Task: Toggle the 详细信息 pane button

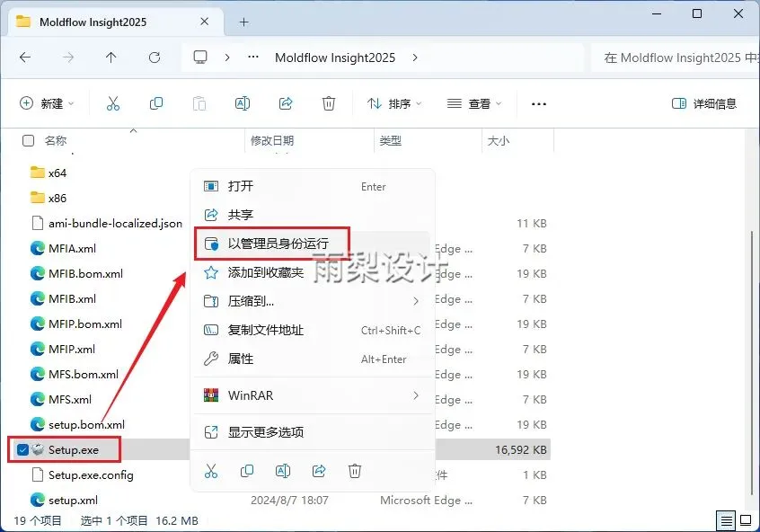Action: coord(704,103)
